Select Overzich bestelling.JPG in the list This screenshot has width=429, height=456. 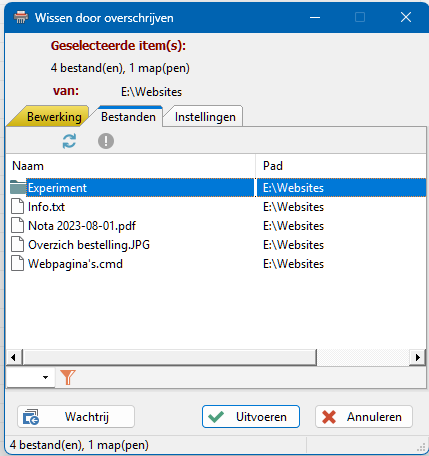(x=89, y=245)
